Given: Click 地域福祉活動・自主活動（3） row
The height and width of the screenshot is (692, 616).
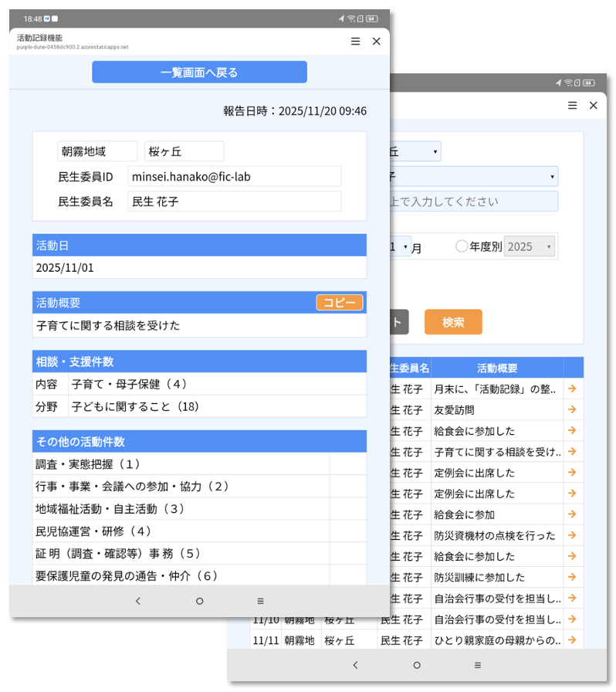Looking at the screenshot, I should click(x=199, y=509).
